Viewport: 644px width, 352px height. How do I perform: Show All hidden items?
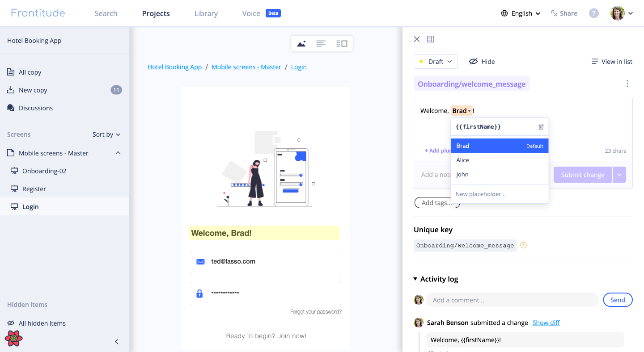click(x=36, y=323)
